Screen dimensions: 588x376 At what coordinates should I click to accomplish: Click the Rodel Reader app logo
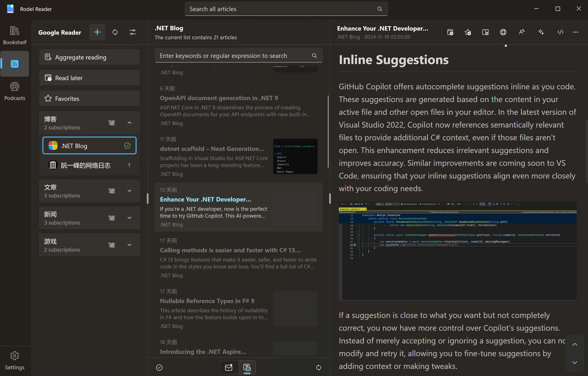click(10, 9)
